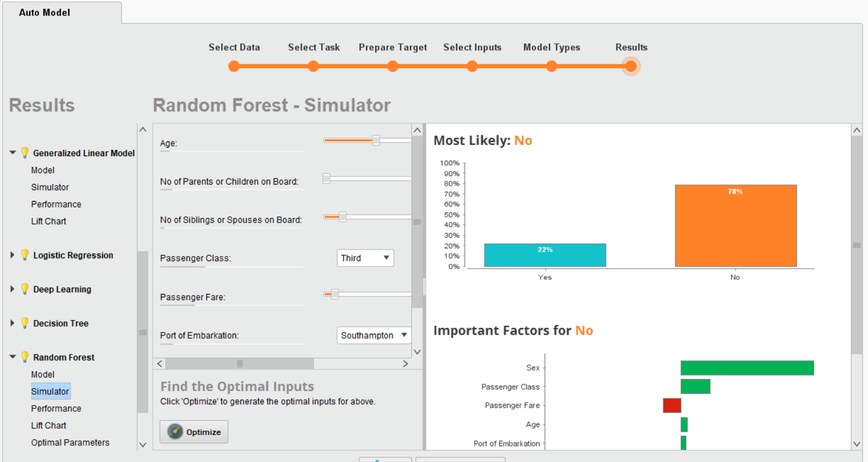The height and width of the screenshot is (462, 868).
Task: Click the Logistic Regression lightbulb icon
Action: pyautogui.click(x=24, y=255)
